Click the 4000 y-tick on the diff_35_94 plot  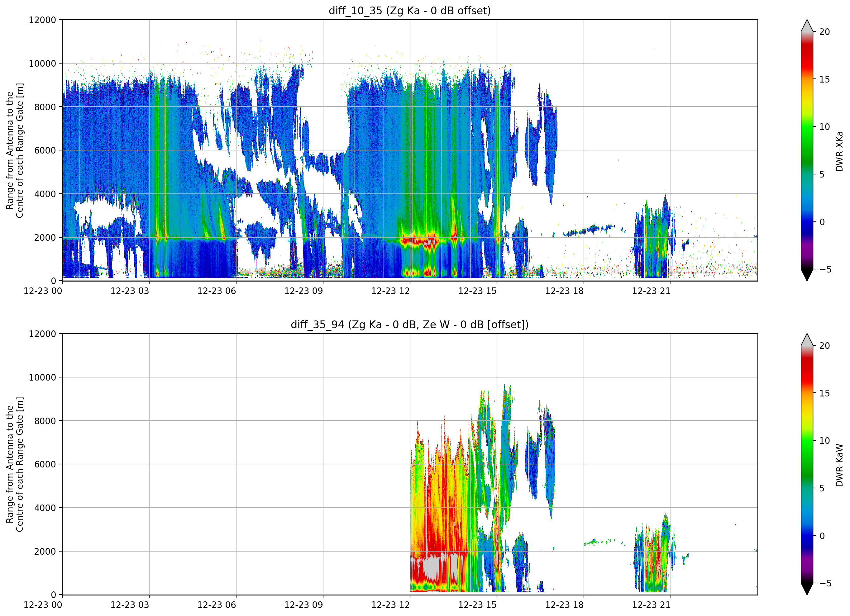coord(45,508)
